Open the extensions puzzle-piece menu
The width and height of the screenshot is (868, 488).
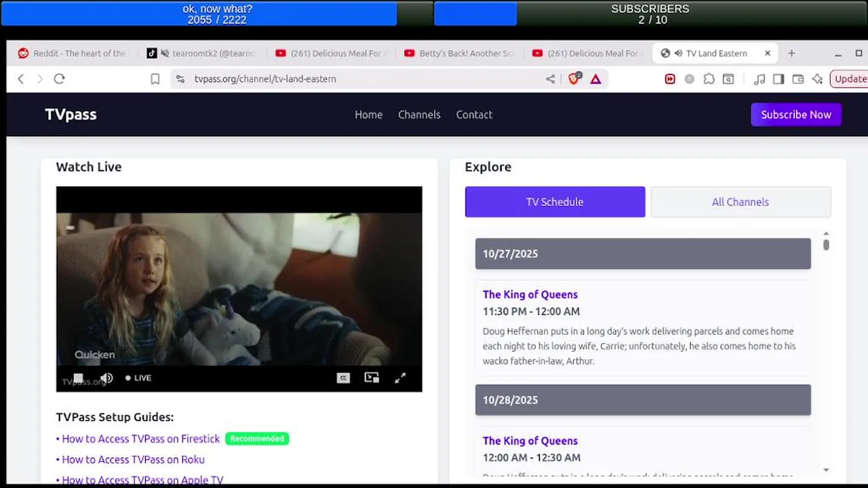[x=709, y=79]
